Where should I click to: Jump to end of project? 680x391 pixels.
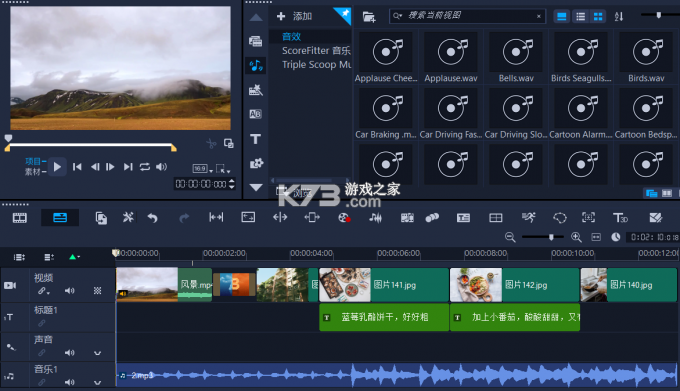[x=128, y=167]
